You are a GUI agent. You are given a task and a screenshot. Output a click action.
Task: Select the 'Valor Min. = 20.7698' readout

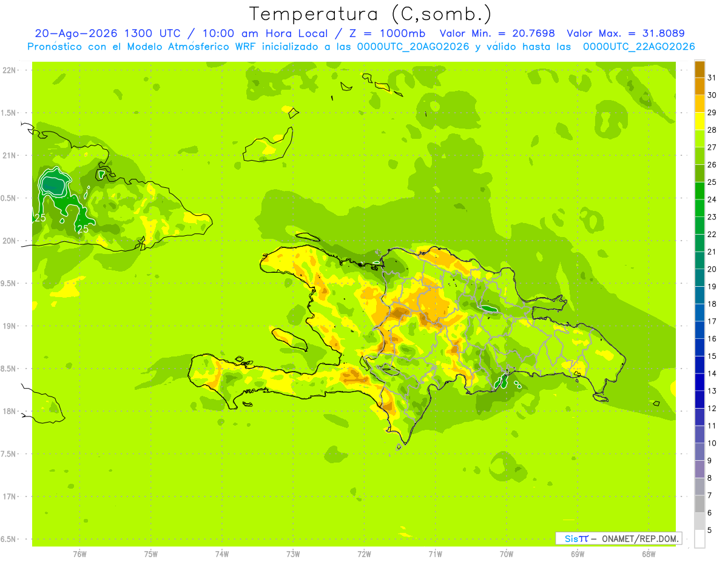coord(497,33)
